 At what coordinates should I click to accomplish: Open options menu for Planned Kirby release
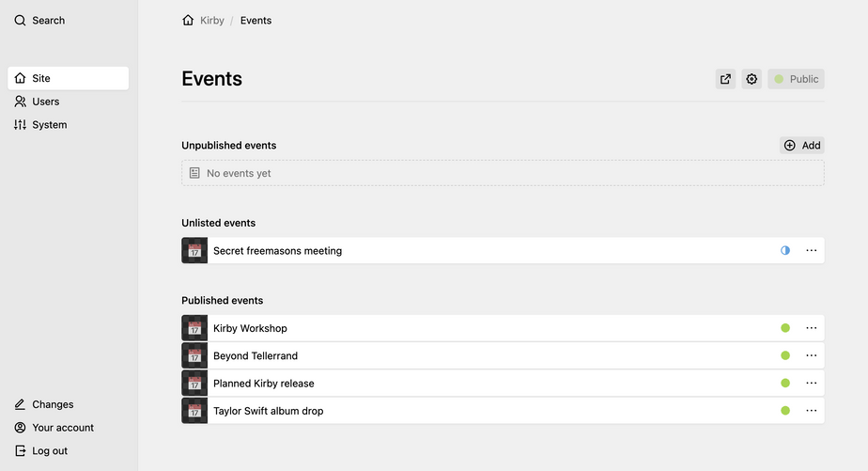click(812, 383)
